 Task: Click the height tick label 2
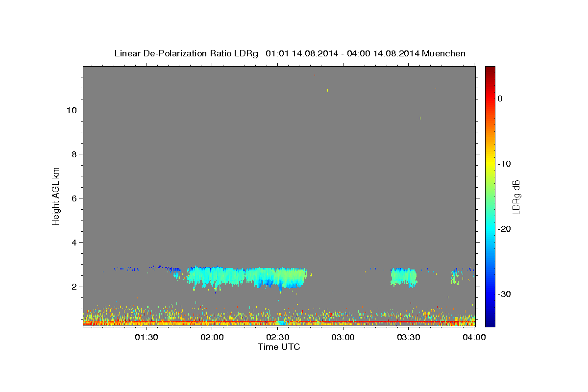73,287
